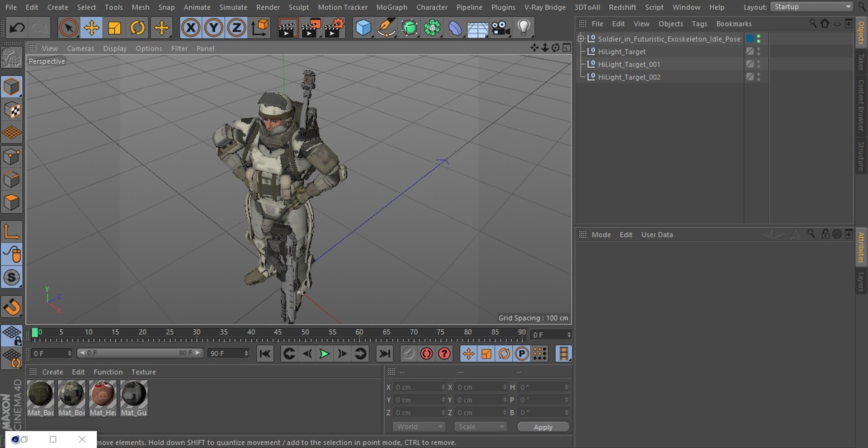868x448 pixels.
Task: Open the Layout Startup dropdown
Action: (812, 7)
